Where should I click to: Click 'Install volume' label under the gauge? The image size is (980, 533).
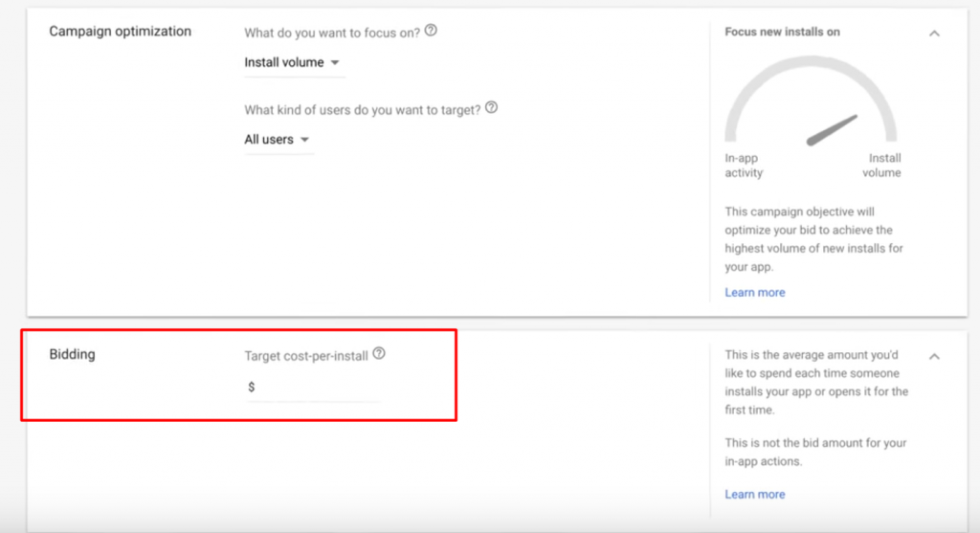tap(884, 166)
